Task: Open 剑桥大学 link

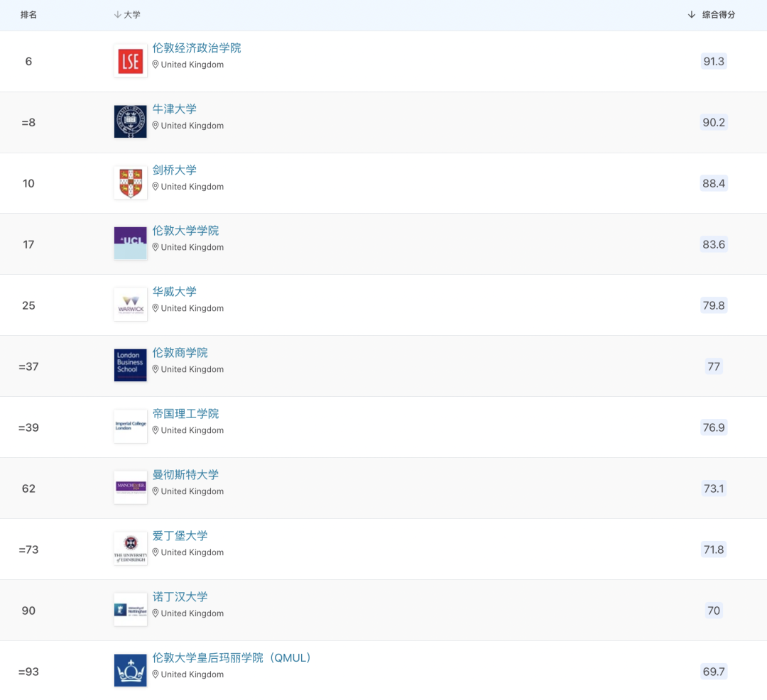Action: click(174, 170)
